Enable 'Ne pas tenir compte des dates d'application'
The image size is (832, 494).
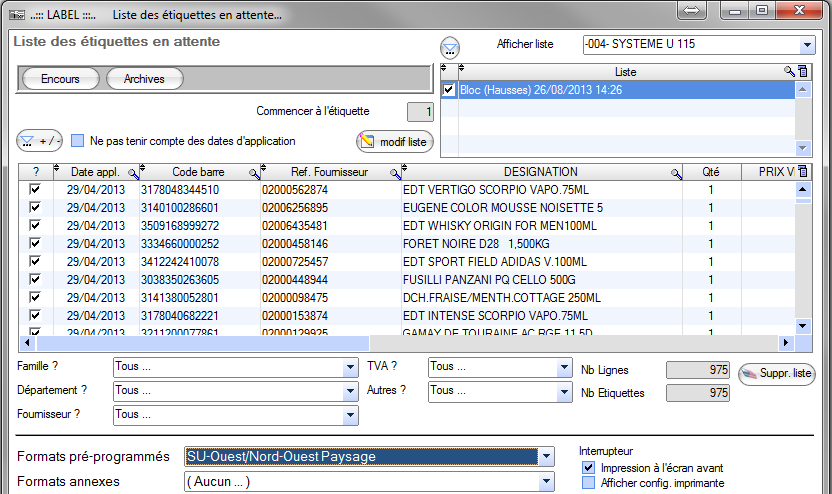(x=77, y=141)
